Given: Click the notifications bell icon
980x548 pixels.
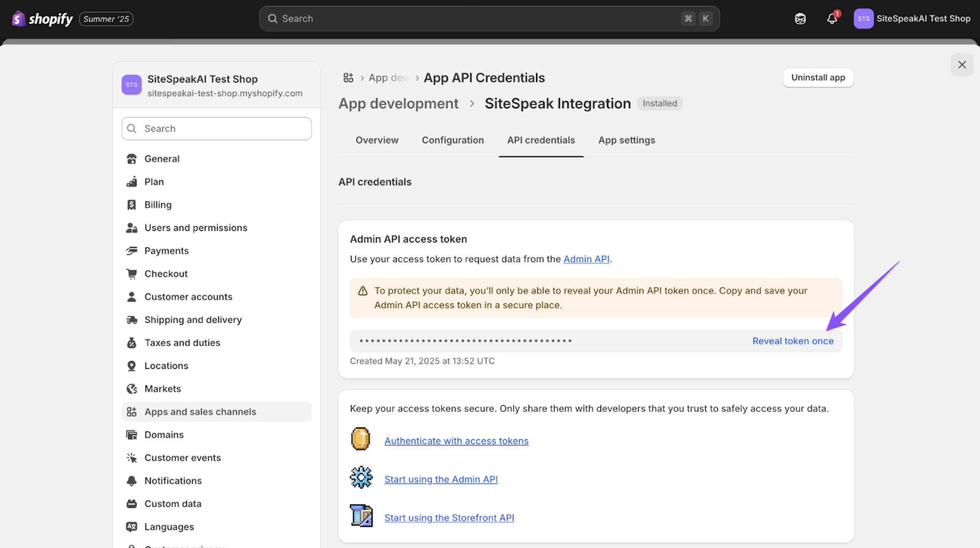Looking at the screenshot, I should [x=831, y=19].
